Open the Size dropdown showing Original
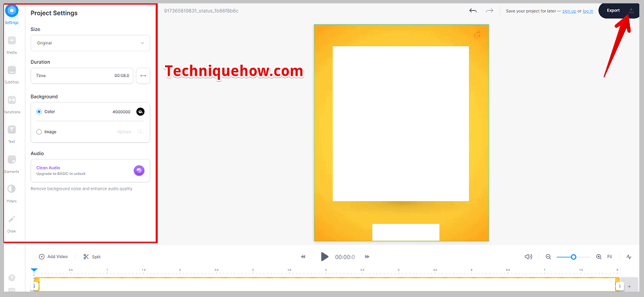 pyautogui.click(x=91, y=43)
